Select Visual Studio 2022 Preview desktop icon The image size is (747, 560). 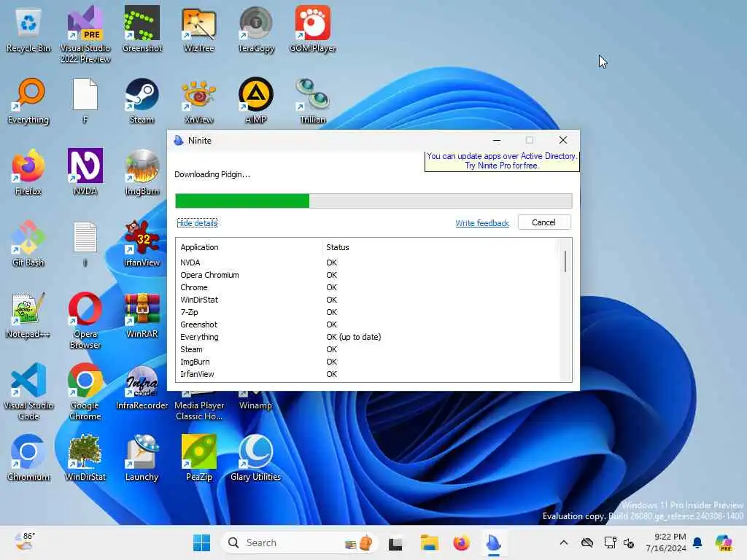coord(85,34)
